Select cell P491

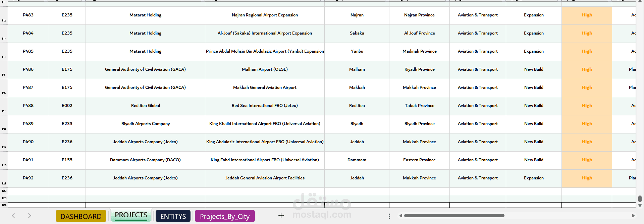(28, 160)
